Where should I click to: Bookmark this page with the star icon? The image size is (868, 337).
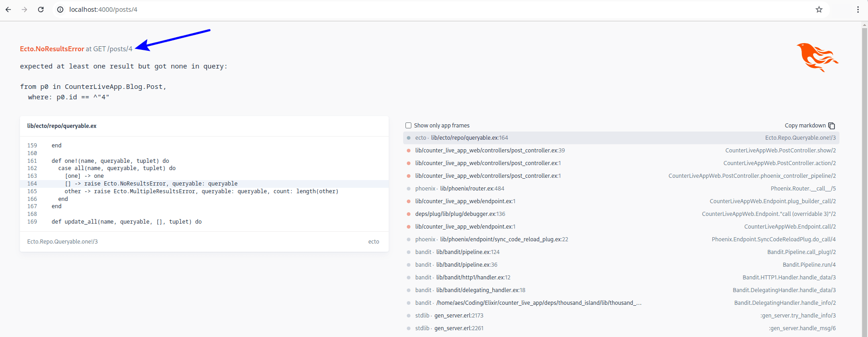click(819, 10)
